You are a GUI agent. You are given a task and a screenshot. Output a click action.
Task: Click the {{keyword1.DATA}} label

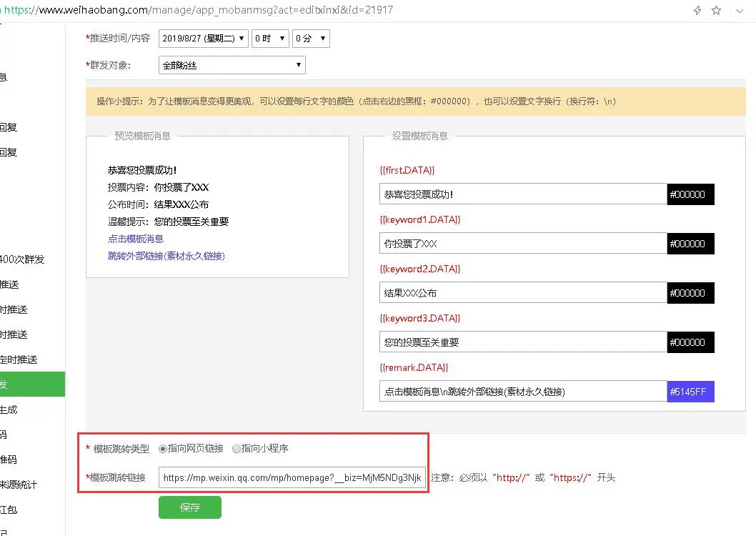pos(420,220)
